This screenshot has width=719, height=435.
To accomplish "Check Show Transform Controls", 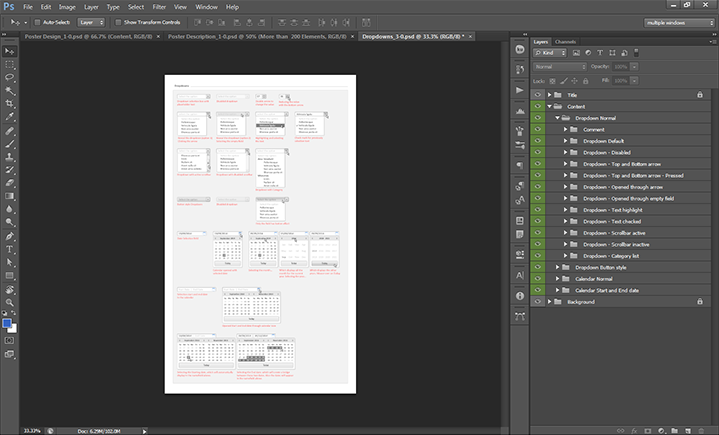I will (118, 21).
